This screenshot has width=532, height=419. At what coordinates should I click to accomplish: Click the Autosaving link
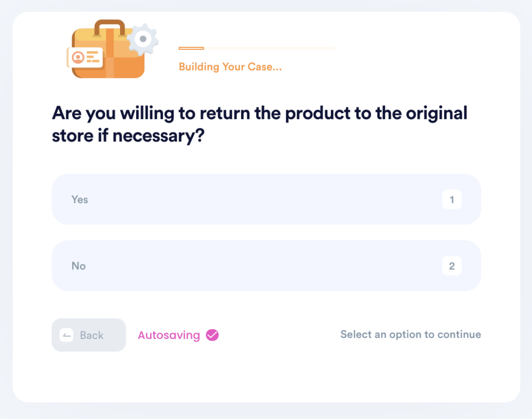pyautogui.click(x=169, y=335)
